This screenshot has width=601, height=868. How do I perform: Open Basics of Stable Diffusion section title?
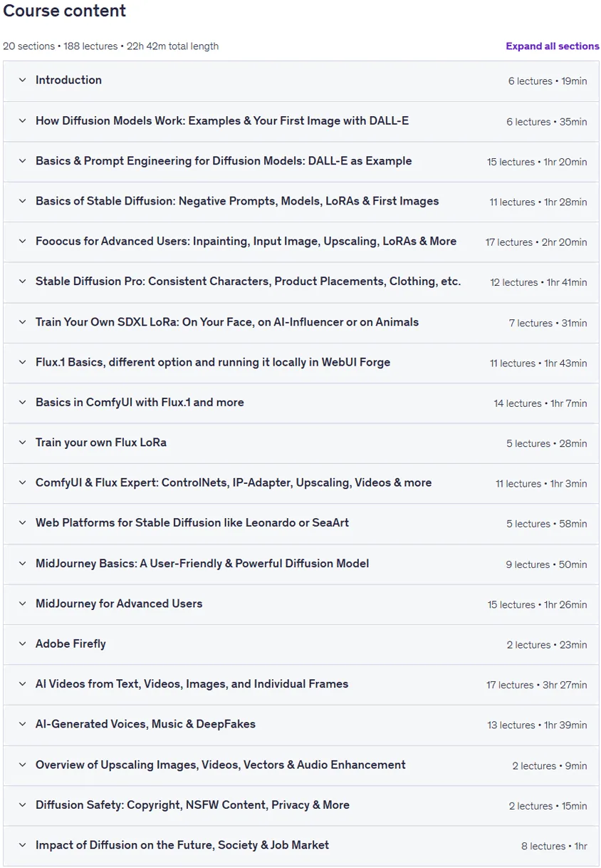[x=237, y=201]
